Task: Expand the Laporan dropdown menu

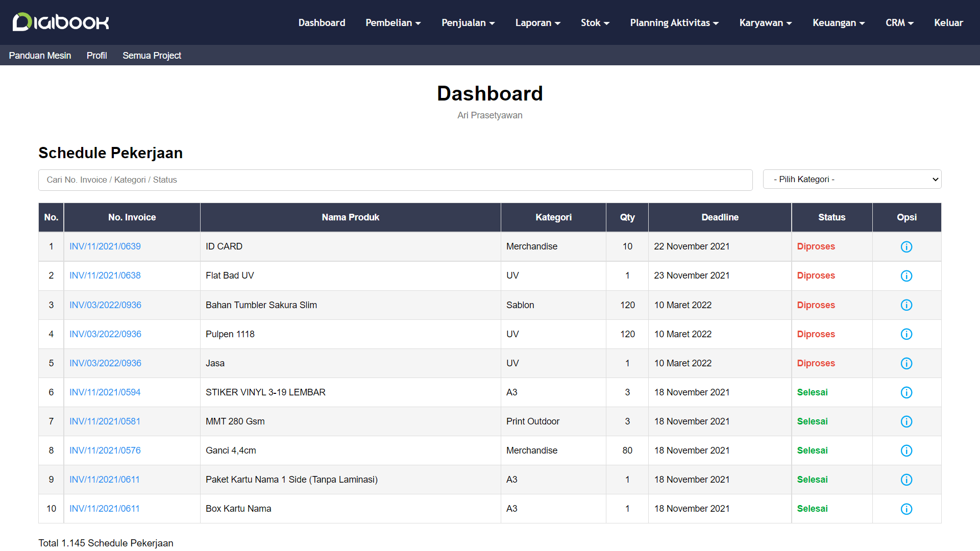Action: point(537,22)
